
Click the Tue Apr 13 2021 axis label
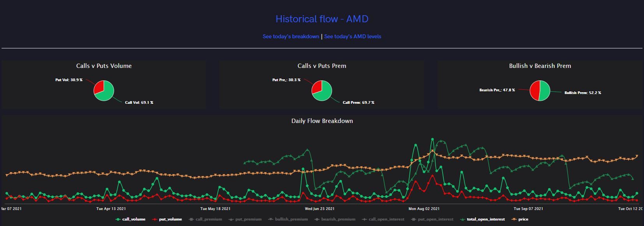click(x=110, y=209)
